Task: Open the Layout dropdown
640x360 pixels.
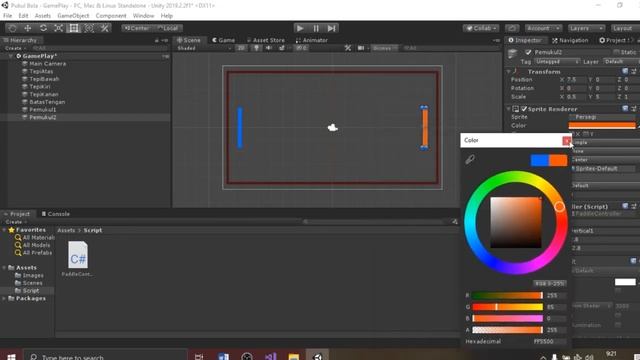Action: (624, 28)
